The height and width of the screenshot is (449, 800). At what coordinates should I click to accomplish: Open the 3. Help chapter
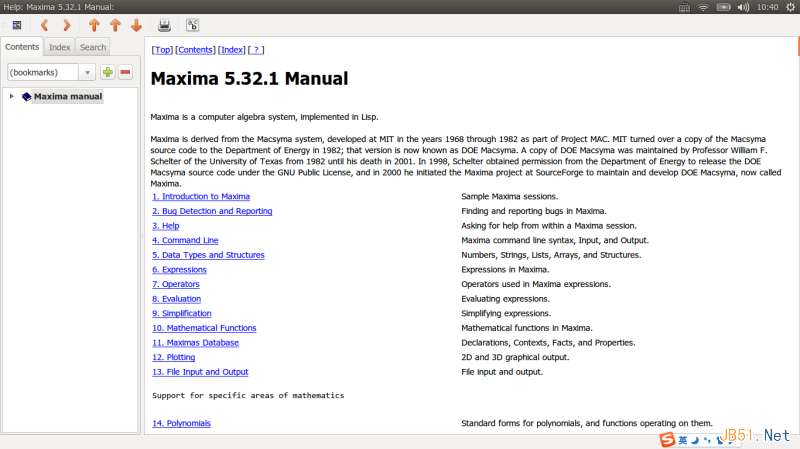166,226
